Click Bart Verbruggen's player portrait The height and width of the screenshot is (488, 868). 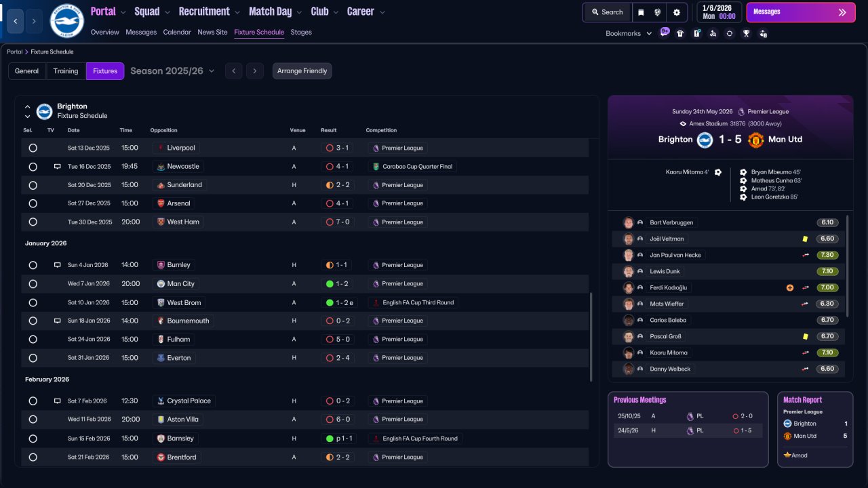click(629, 222)
